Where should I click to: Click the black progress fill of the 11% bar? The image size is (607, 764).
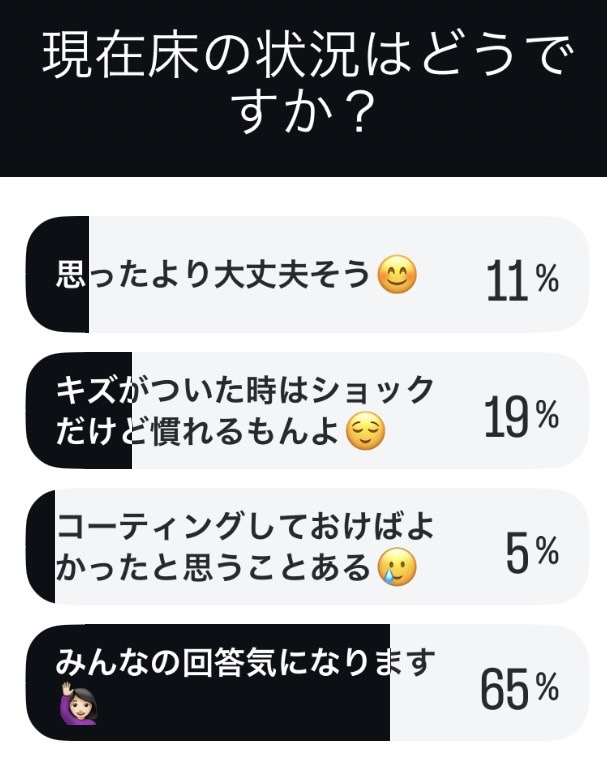point(57,274)
